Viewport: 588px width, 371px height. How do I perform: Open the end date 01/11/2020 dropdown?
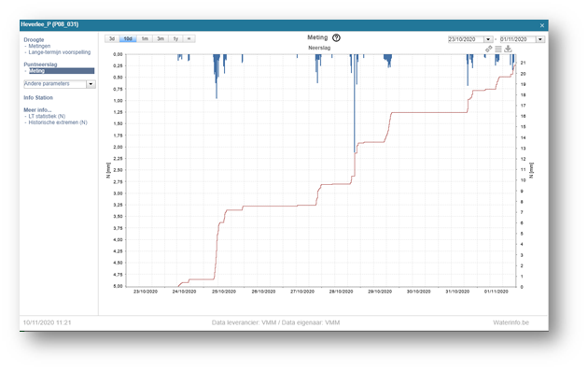540,39
